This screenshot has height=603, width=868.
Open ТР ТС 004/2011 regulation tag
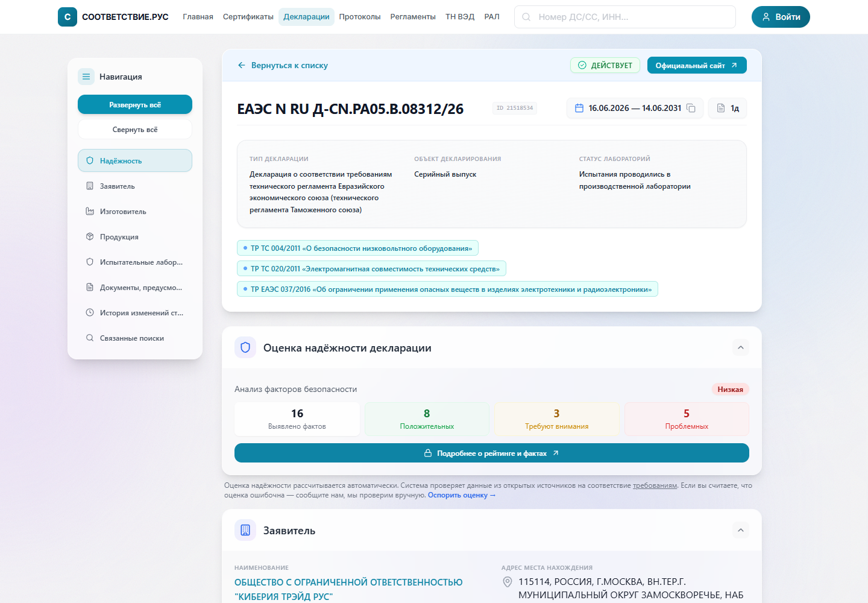[358, 248]
